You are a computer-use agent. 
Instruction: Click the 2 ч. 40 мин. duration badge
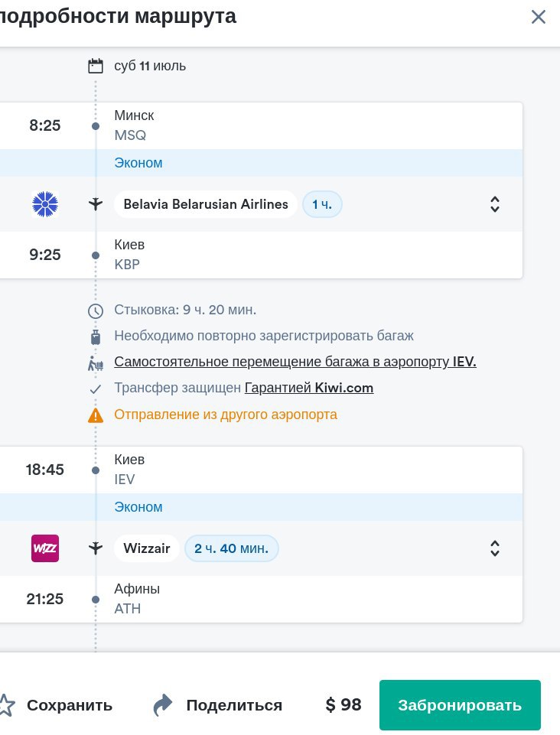231,548
